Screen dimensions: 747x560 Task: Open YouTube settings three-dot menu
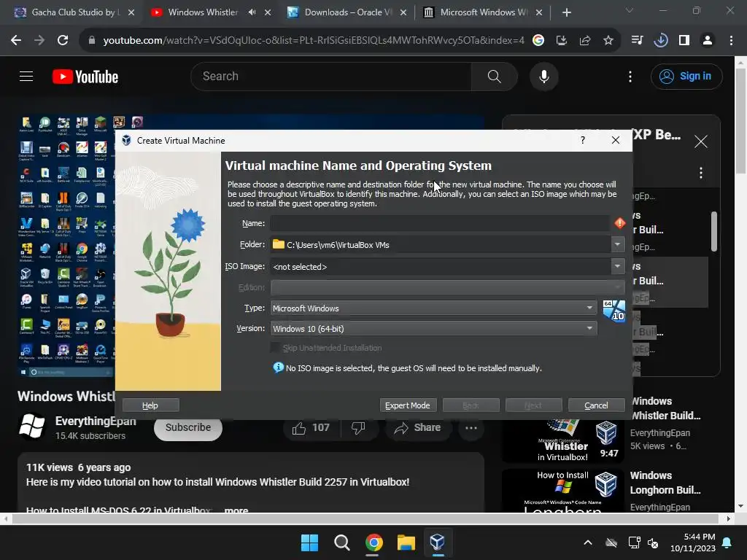pos(630,77)
